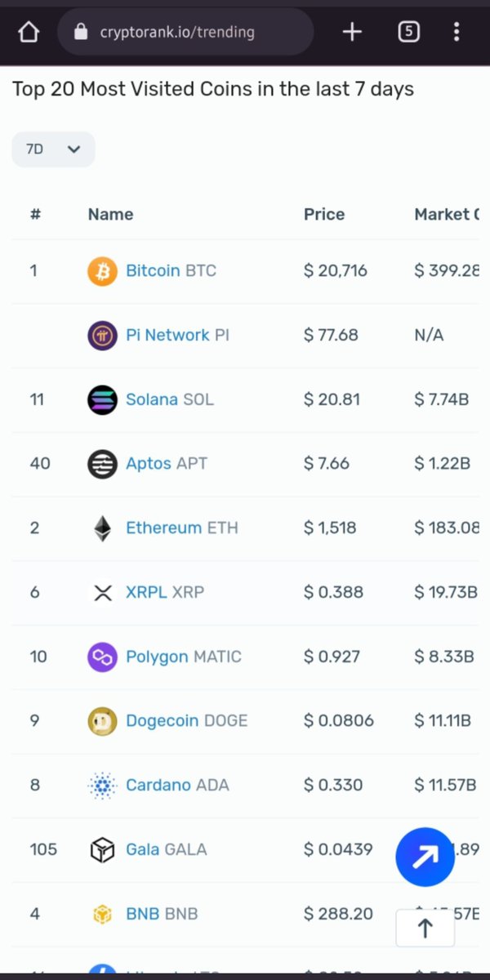Click the Bitcoin coin logo
The height and width of the screenshot is (980, 490).
pyautogui.click(x=103, y=270)
